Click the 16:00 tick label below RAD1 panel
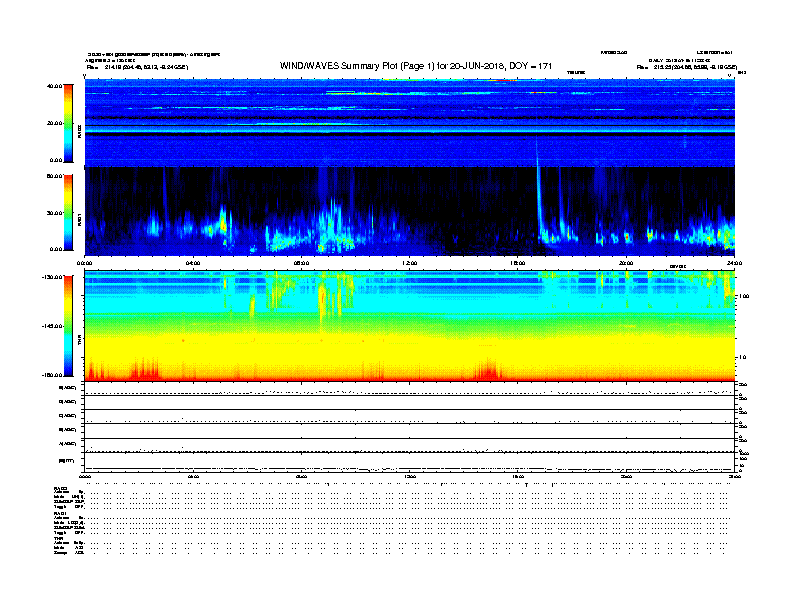792x612 pixels. [518, 263]
